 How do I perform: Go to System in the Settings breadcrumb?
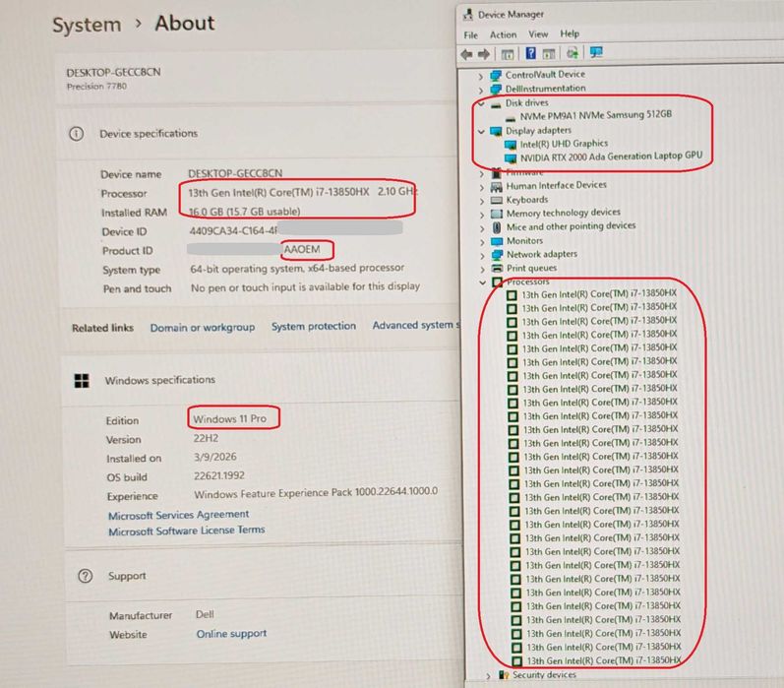click(x=87, y=25)
